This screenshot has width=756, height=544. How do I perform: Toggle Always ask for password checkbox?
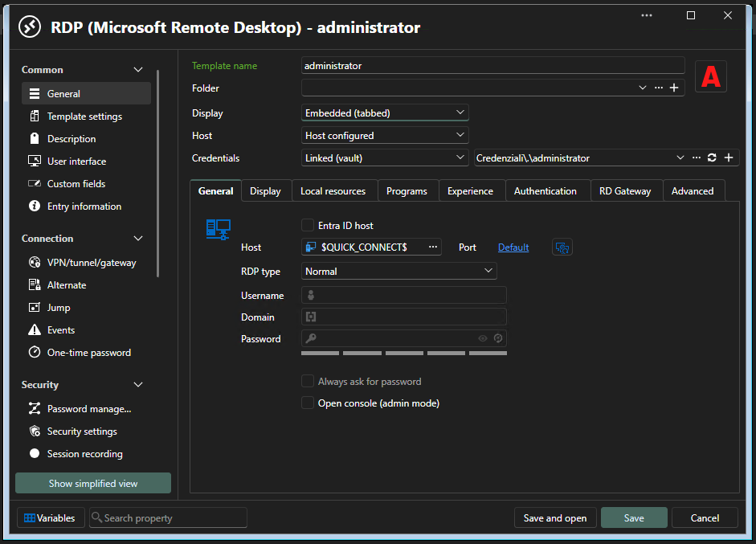coord(308,382)
